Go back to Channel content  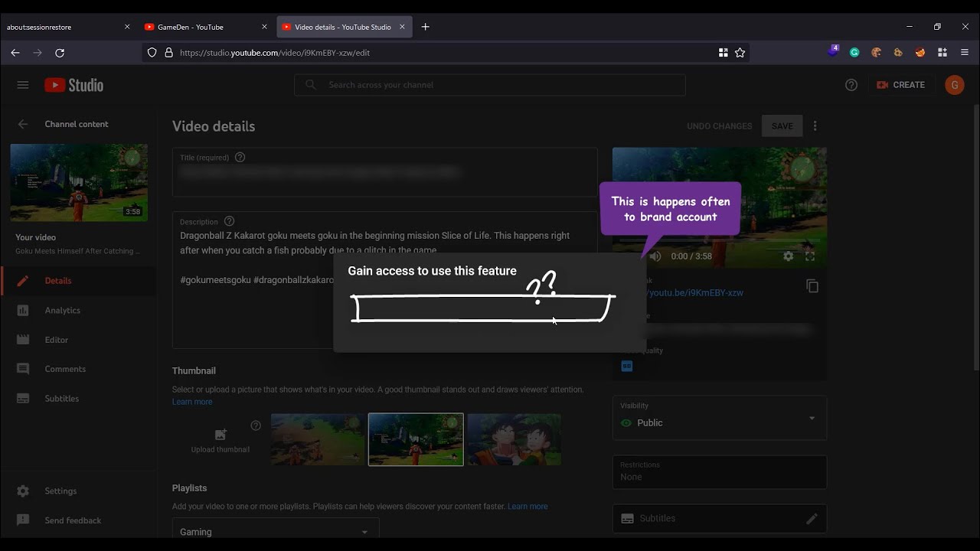(23, 124)
